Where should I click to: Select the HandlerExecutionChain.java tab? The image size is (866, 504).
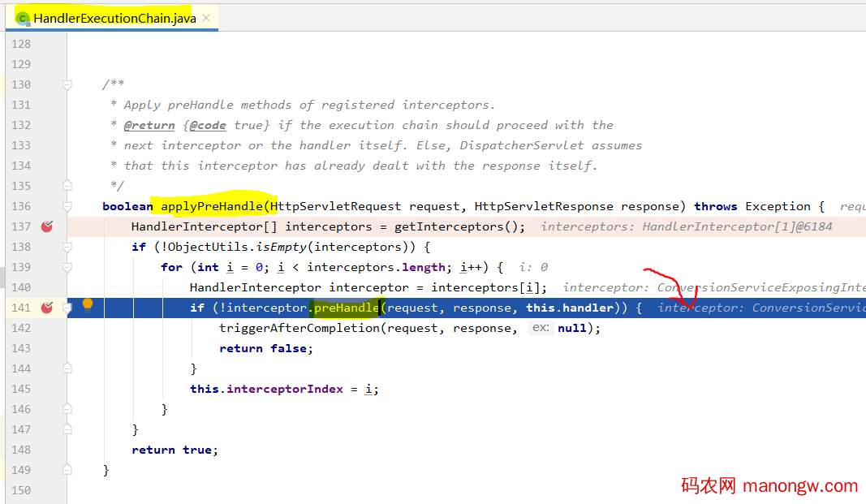point(114,18)
